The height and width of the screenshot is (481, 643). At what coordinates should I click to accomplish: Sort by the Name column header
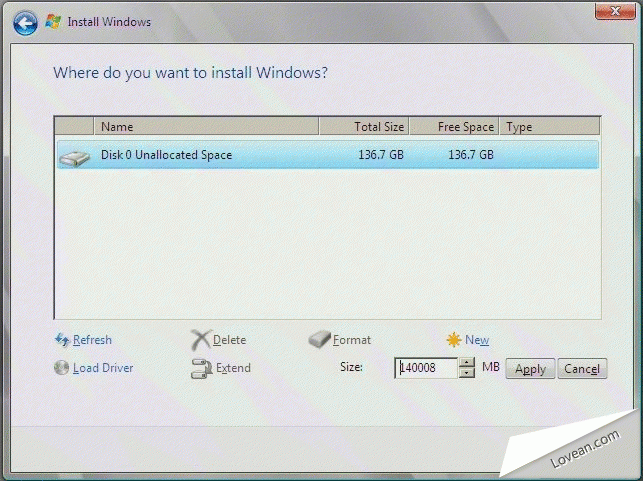tap(206, 126)
